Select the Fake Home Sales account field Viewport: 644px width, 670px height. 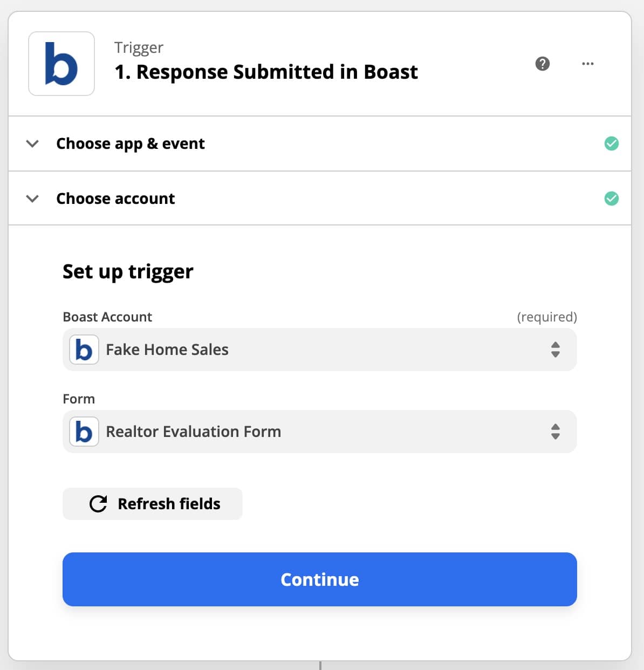319,350
